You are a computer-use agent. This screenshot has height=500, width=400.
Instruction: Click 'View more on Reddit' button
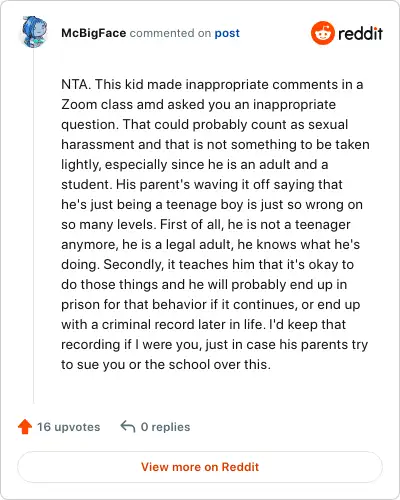(200, 467)
